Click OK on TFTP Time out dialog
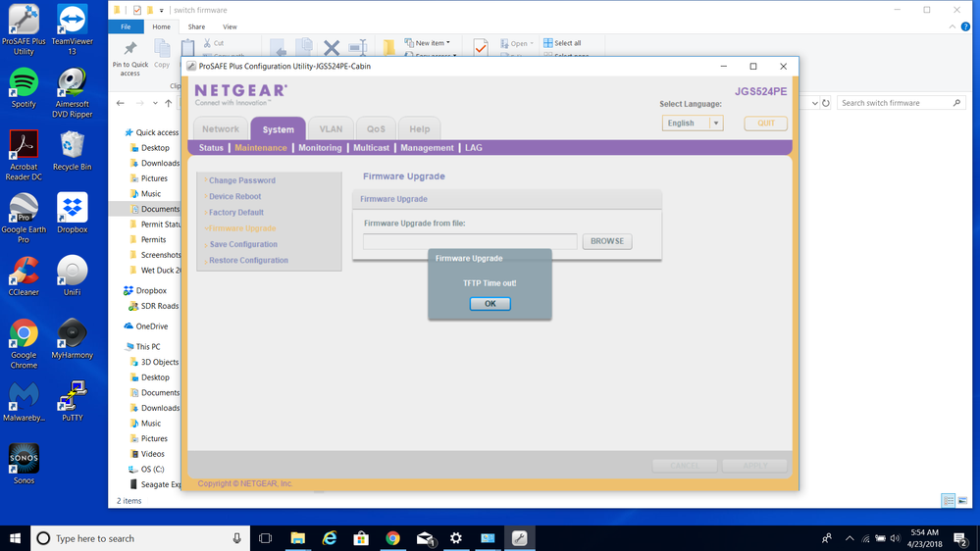This screenshot has width=980, height=551. click(490, 304)
